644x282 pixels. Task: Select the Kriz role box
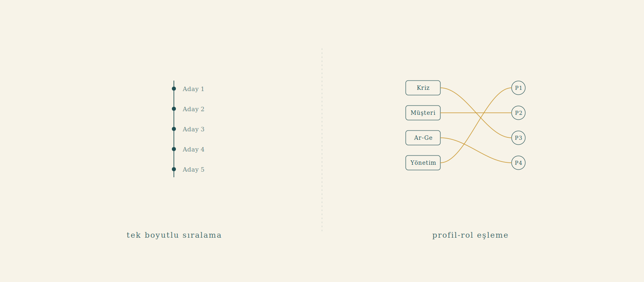(x=423, y=88)
